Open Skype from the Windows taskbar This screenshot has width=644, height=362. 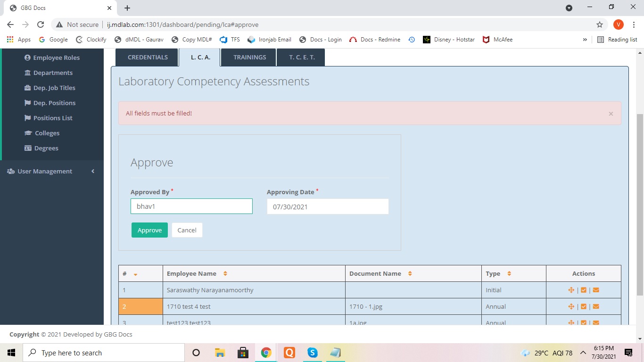click(x=312, y=353)
